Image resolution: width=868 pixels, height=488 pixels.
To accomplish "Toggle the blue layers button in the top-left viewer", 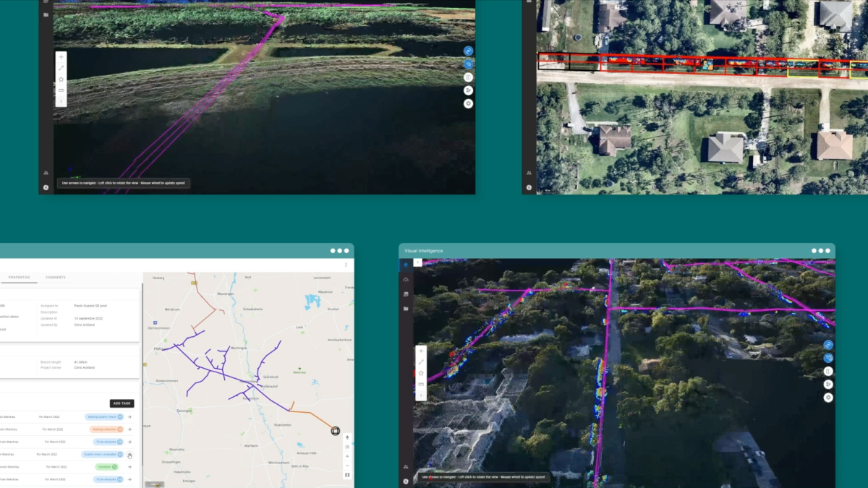I will click(469, 64).
